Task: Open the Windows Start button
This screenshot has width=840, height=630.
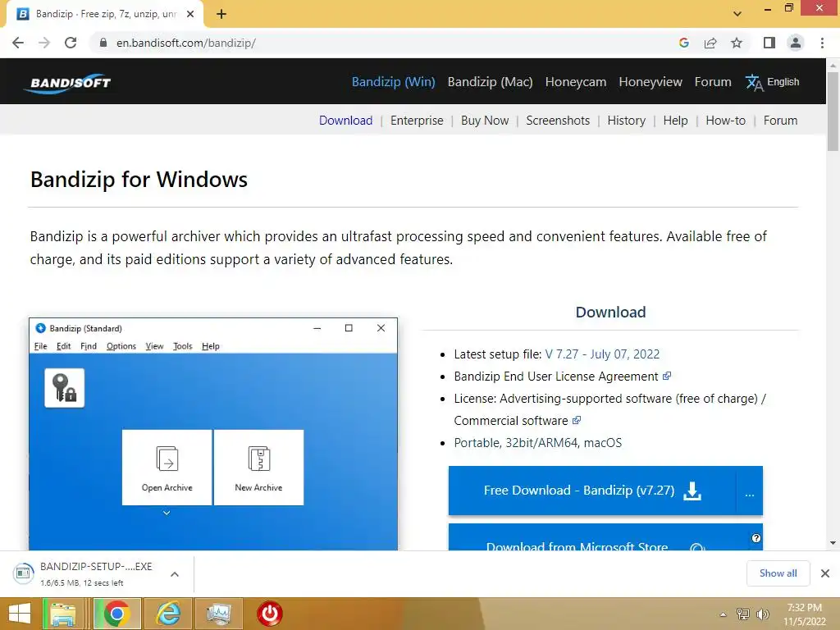Action: coord(20,614)
